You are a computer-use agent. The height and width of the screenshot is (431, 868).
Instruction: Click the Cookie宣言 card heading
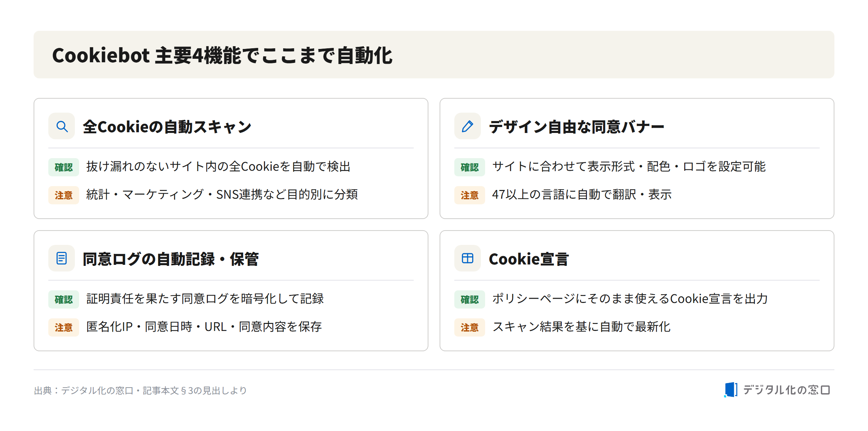tap(528, 259)
